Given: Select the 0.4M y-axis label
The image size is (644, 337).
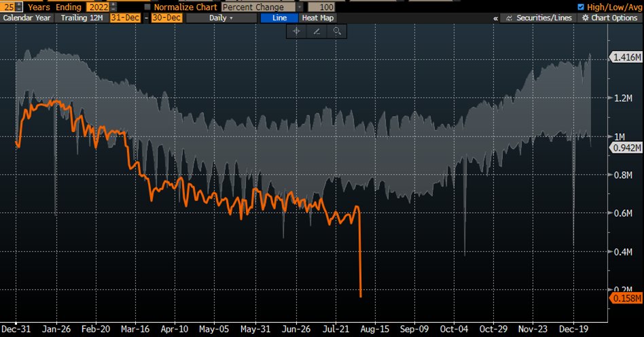Looking at the screenshot, I should click(623, 251).
